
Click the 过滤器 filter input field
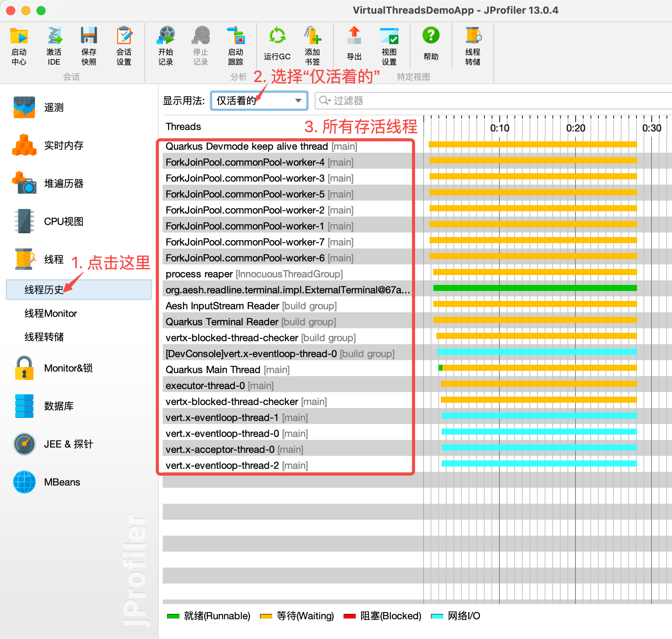coord(493,101)
